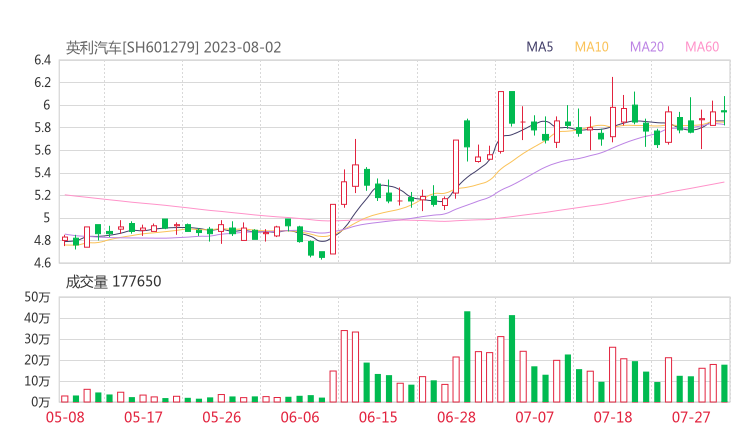
Task: Click the 0万 volume axis label
Action: point(41,402)
